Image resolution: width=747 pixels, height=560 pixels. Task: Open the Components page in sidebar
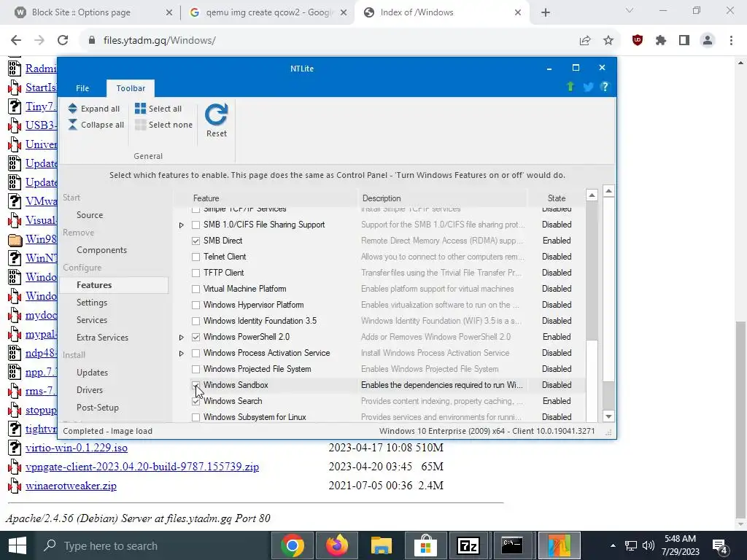pyautogui.click(x=101, y=250)
